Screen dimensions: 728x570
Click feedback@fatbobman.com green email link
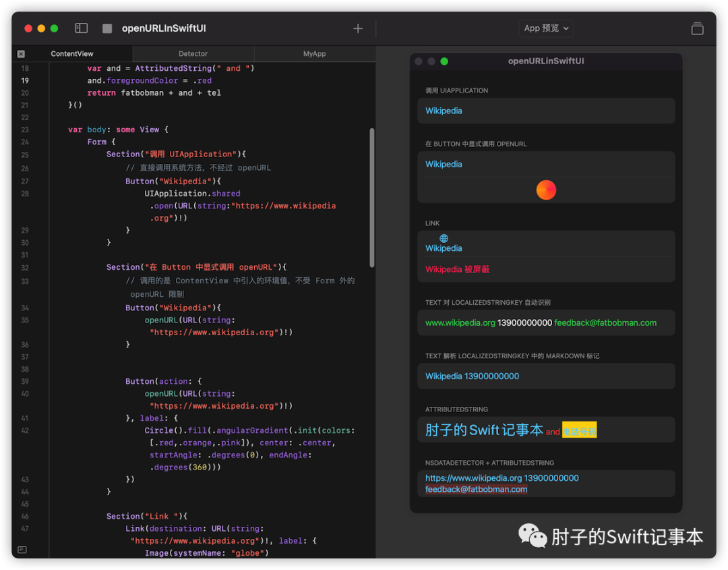pyautogui.click(x=605, y=323)
